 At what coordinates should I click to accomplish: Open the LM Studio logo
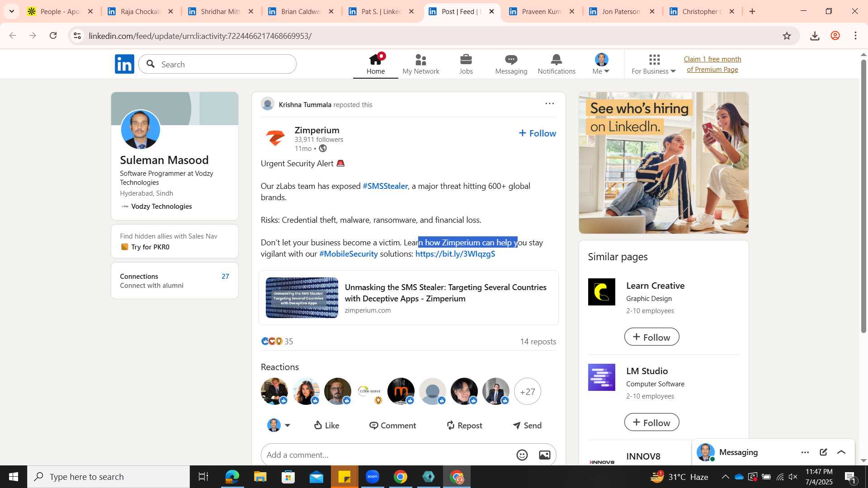[601, 377]
